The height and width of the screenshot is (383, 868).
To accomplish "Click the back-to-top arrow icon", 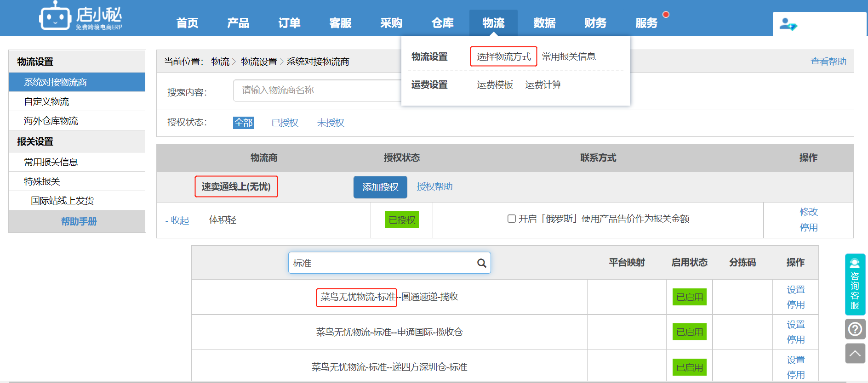I will point(855,354).
